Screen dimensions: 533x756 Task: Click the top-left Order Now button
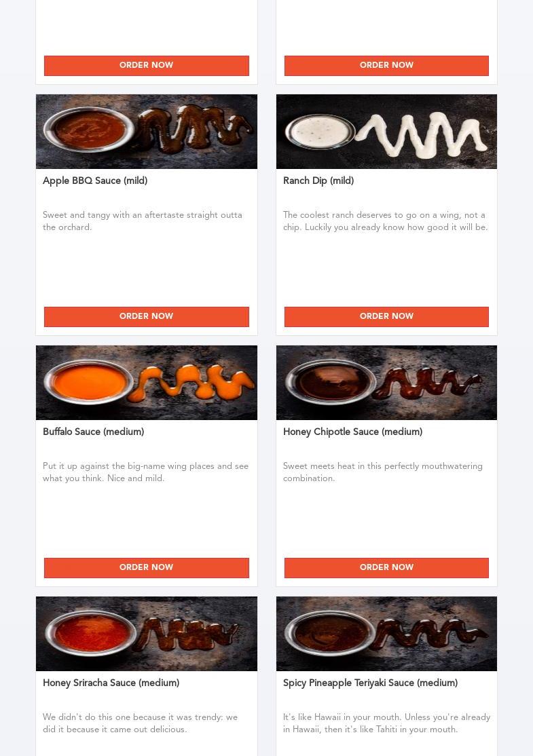(146, 66)
